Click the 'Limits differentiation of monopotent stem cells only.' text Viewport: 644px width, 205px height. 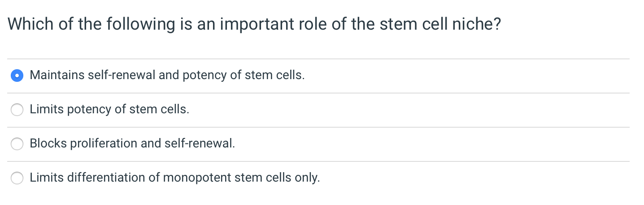point(175,178)
